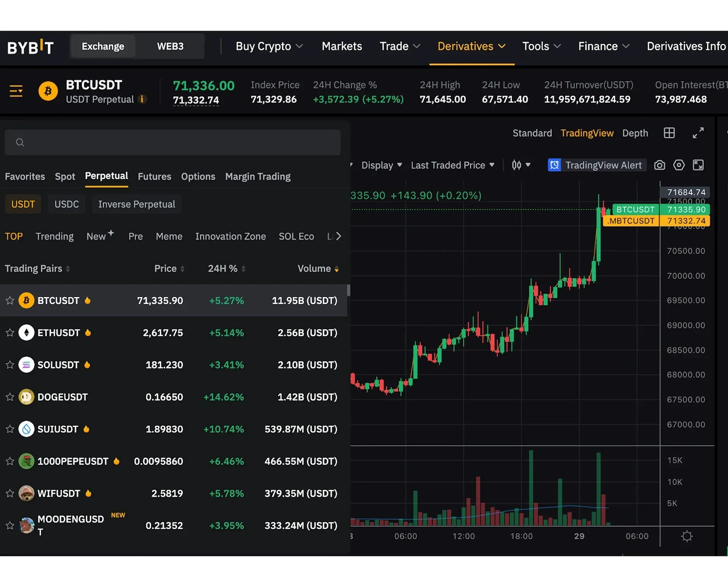Expand the chart to fullscreen with the arrows icon

click(698, 133)
